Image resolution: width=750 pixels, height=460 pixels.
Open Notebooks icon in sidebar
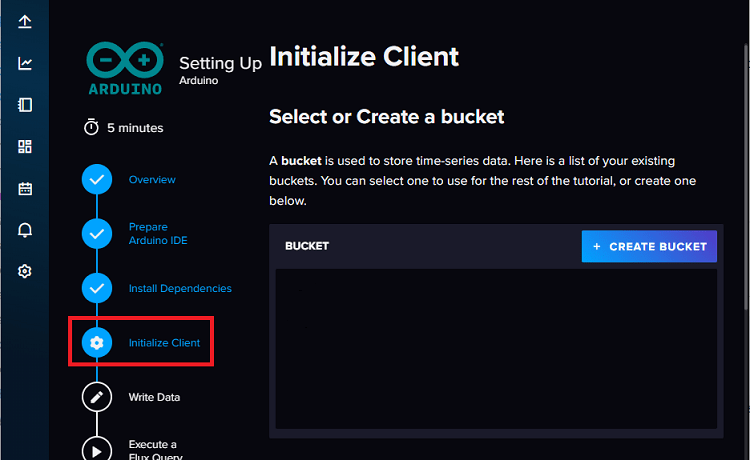pos(25,105)
